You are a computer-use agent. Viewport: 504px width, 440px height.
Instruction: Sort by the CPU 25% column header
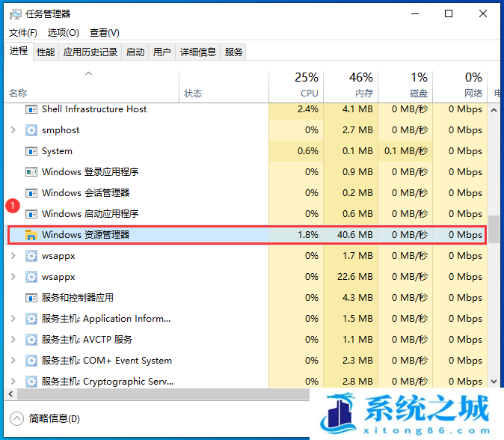[296, 86]
